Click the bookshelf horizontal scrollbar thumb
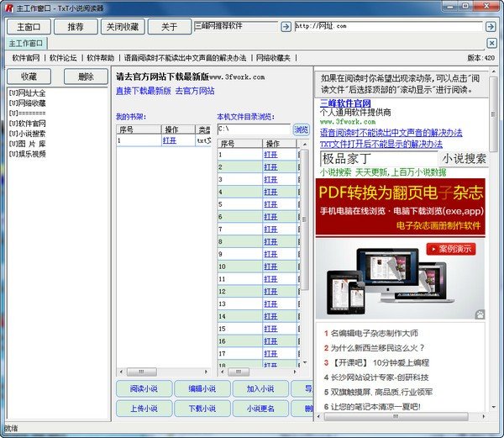This screenshot has width=504, height=438. pos(142,372)
